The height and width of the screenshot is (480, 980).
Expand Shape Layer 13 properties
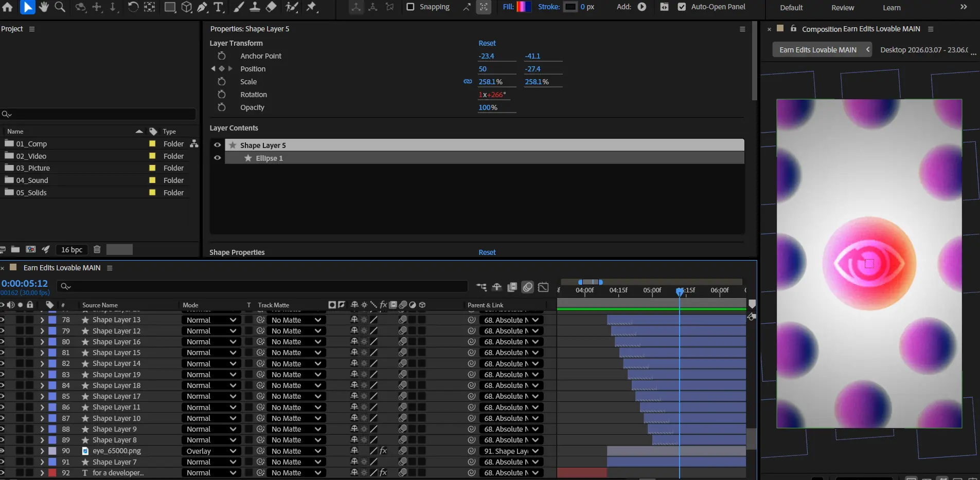42,320
